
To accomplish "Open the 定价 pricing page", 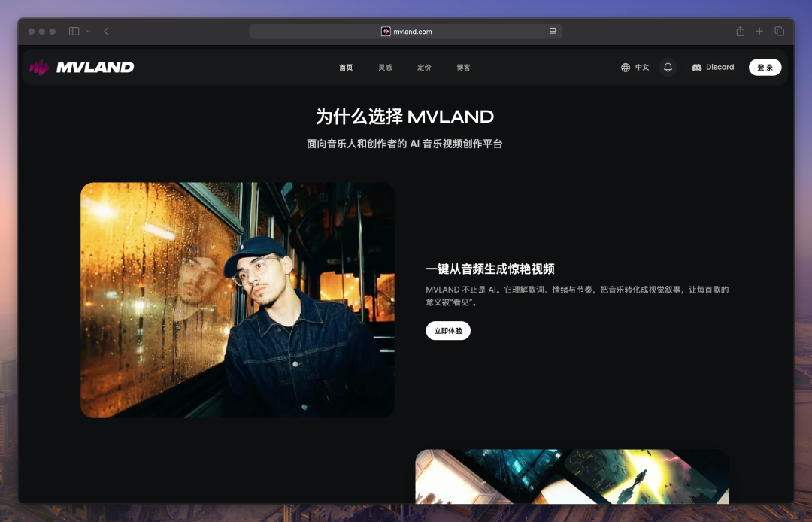I will [424, 68].
